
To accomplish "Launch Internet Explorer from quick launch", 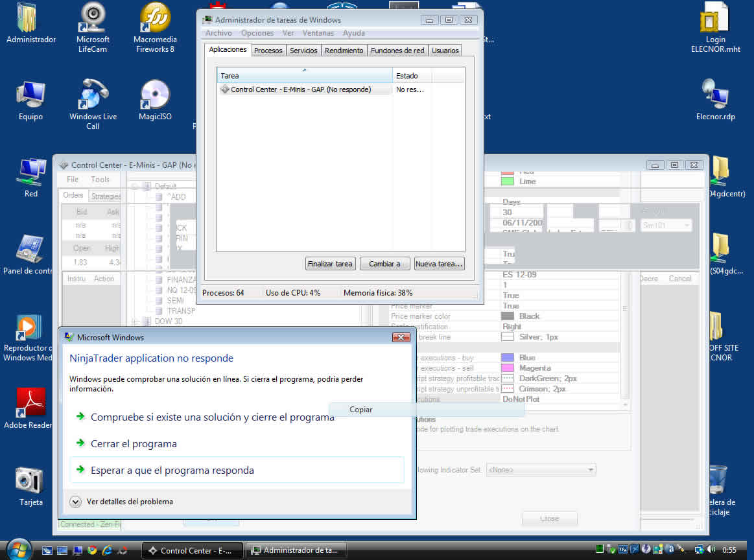I will pyautogui.click(x=107, y=550).
